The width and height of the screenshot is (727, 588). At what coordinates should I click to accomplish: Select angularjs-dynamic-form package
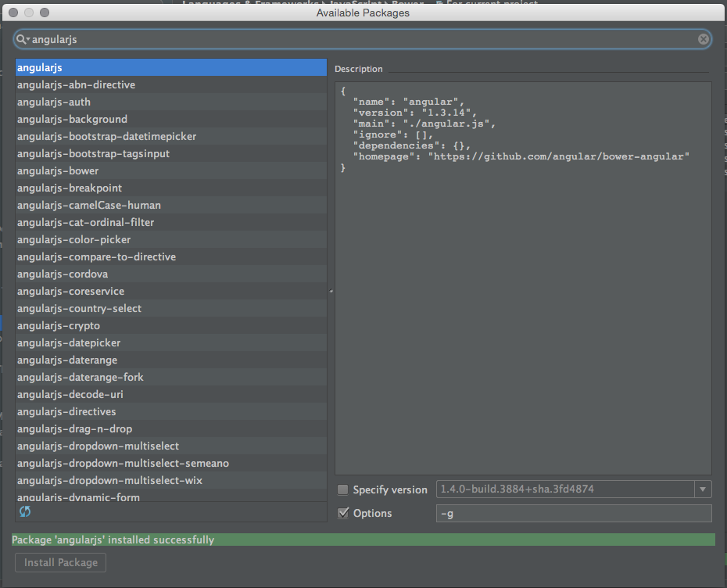coord(171,497)
